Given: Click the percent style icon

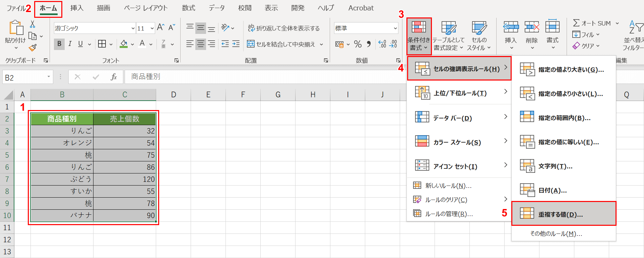Looking at the screenshot, I should coord(358,44).
